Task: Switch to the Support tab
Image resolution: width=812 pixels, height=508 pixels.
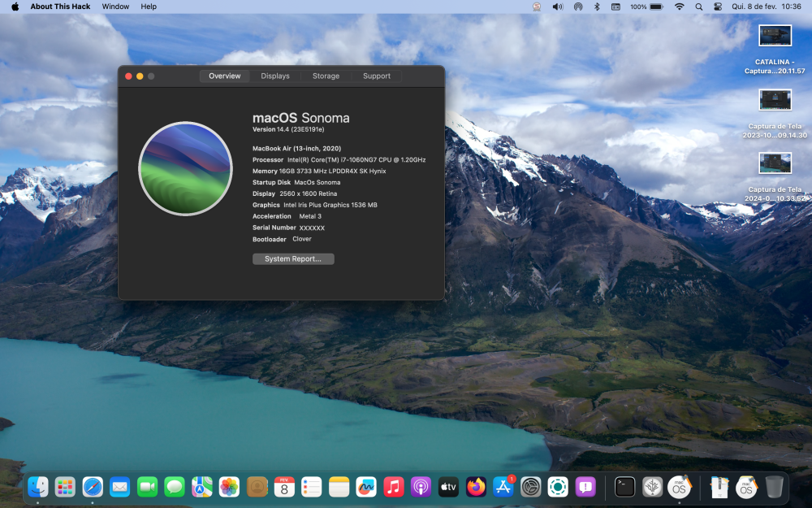Action: [x=377, y=76]
